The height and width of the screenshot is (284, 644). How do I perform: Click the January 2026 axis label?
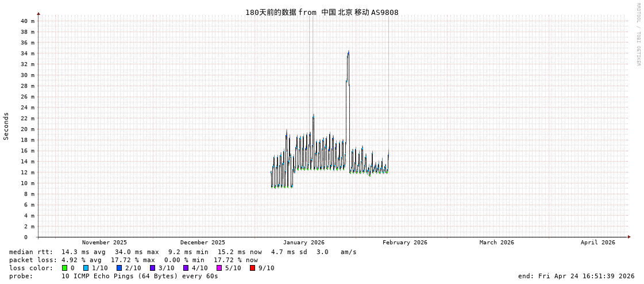[x=303, y=243]
